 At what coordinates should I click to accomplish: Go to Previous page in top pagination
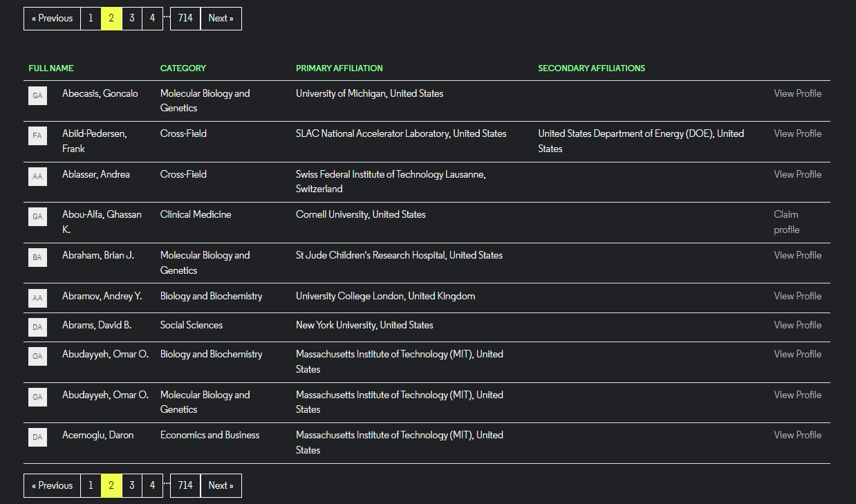coord(52,19)
